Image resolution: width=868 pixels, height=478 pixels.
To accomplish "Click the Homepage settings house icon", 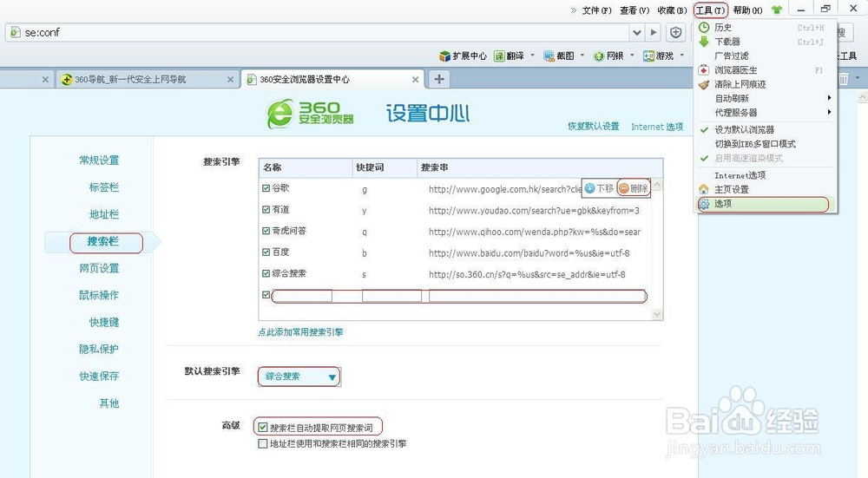I will pos(704,189).
